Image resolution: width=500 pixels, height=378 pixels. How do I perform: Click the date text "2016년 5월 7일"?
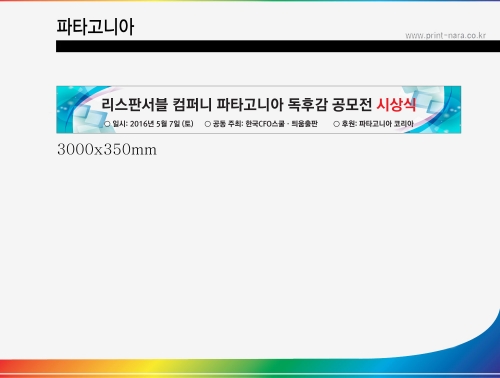(x=155, y=124)
